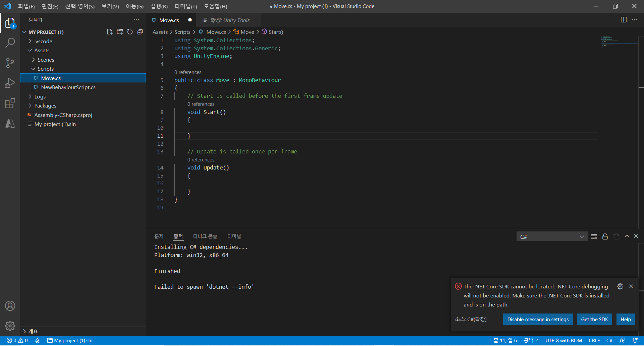Click Disable message in settings button
The image size is (644, 346).
pyautogui.click(x=538, y=320)
